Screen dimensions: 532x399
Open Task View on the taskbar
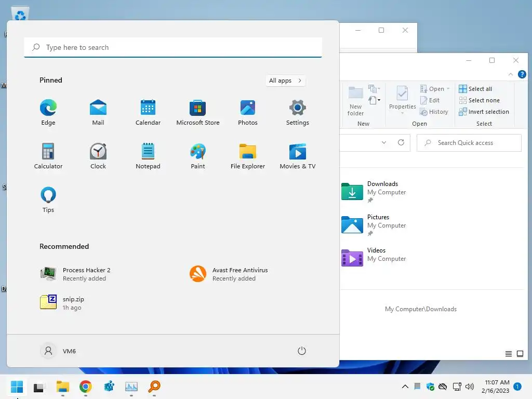(38, 387)
